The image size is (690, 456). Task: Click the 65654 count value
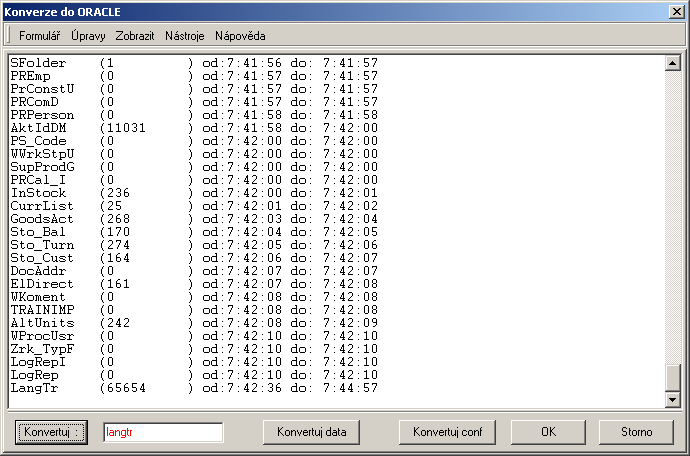point(126,388)
